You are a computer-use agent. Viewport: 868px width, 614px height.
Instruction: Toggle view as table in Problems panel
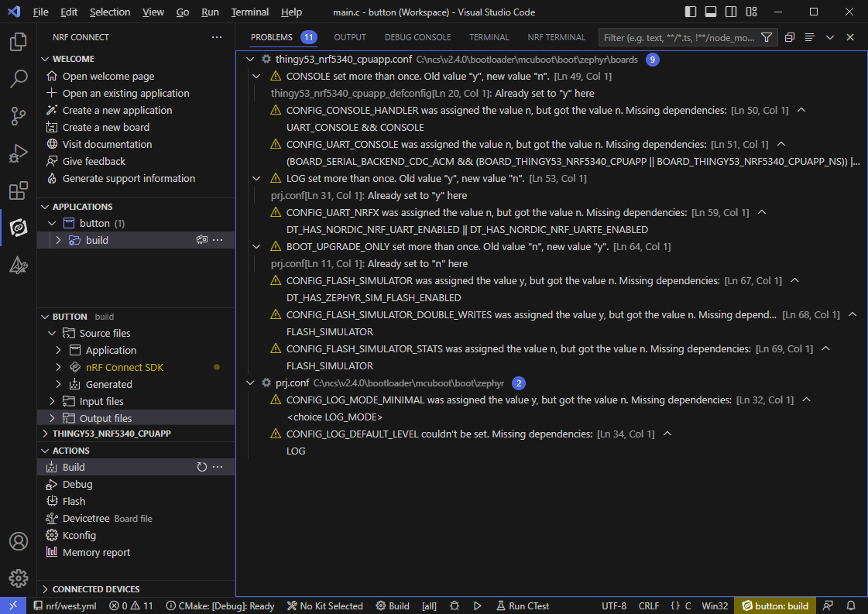810,37
